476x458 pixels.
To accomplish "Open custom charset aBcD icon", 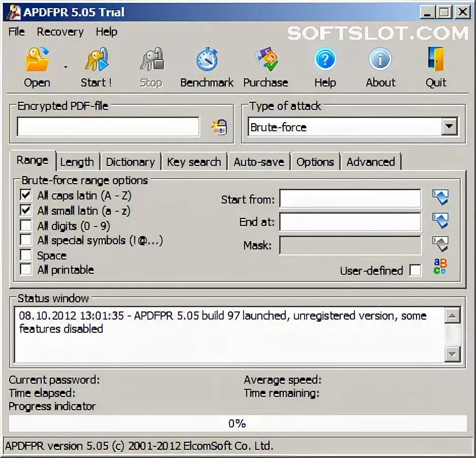I will point(440,266).
